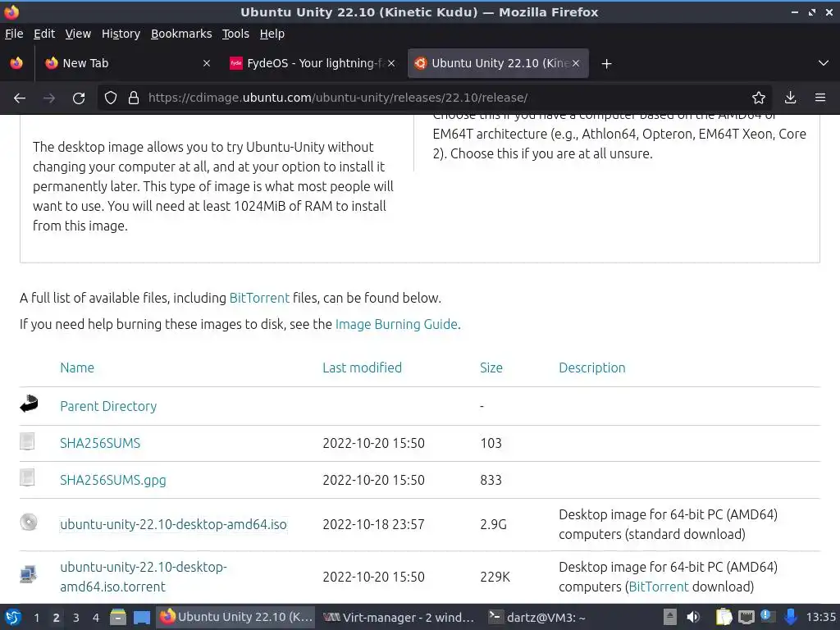The height and width of the screenshot is (630, 840).
Task: Close the Ubuntu Unity 22.10 tab
Action: tap(576, 63)
